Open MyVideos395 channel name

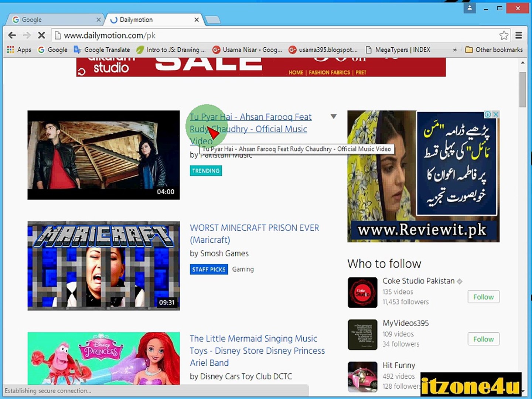click(405, 323)
